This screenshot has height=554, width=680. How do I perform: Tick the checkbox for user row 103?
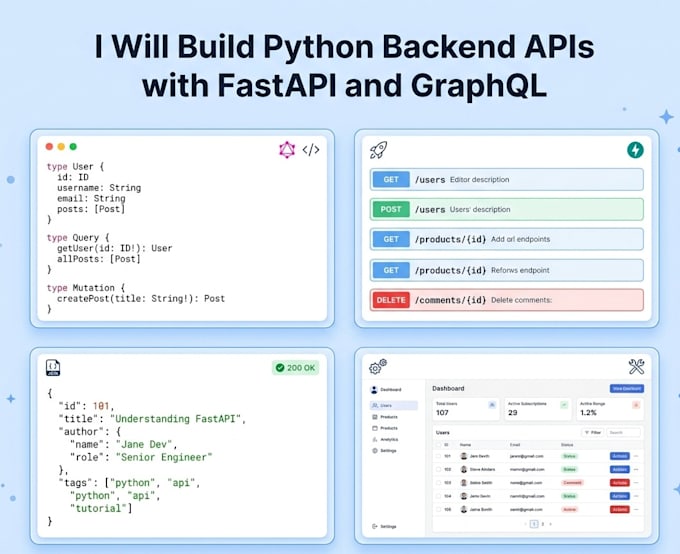438,483
